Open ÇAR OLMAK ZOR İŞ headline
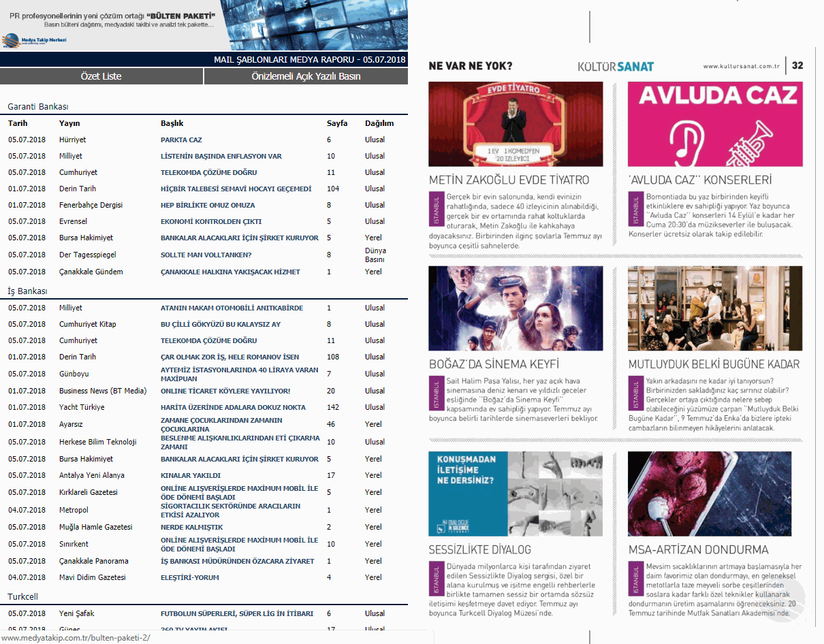Screen dimensions: 824x644 point(229,357)
